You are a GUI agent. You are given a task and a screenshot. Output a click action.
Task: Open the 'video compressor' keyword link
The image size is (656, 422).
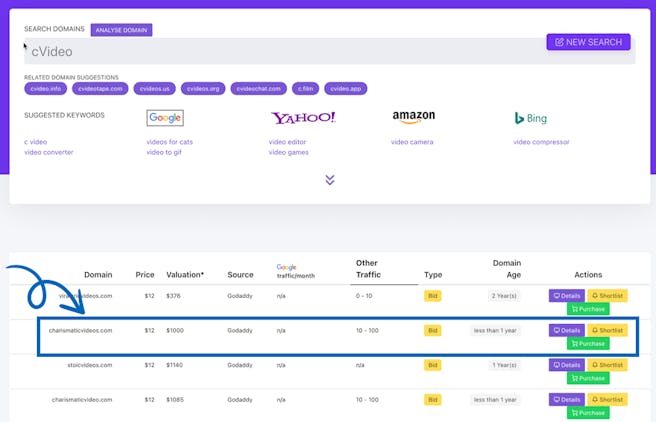541,142
